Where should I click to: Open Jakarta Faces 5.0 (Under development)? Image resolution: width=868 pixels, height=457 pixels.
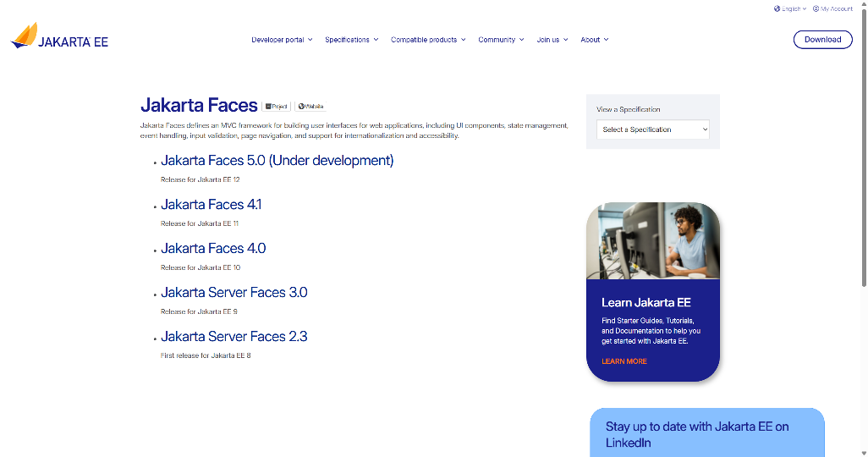(x=277, y=161)
